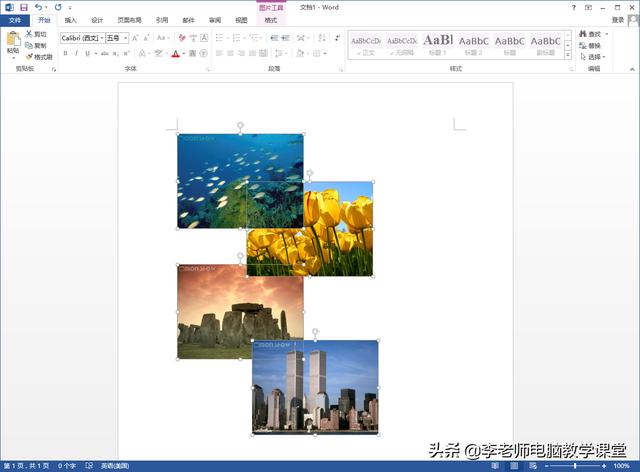Activate the Format Painter brush
Viewport: 640px width, 472px height.
tap(29, 57)
